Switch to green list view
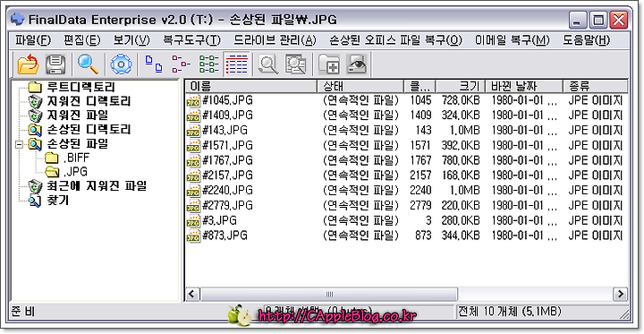 click(x=208, y=64)
